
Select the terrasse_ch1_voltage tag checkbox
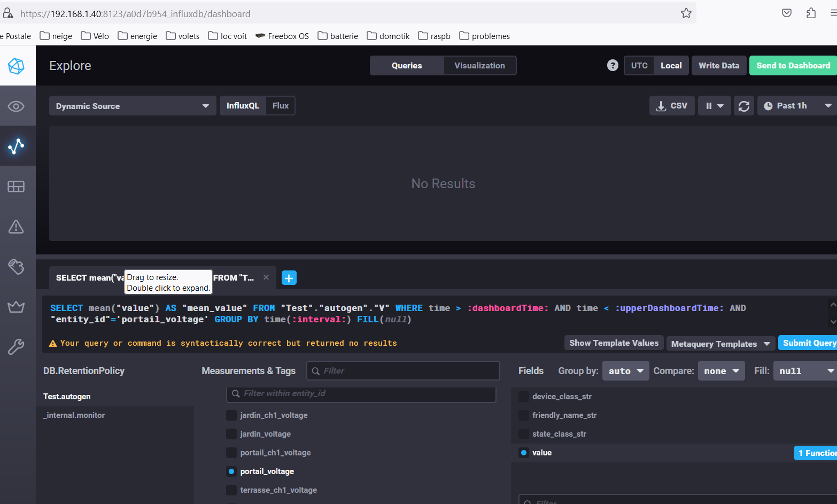(x=231, y=490)
